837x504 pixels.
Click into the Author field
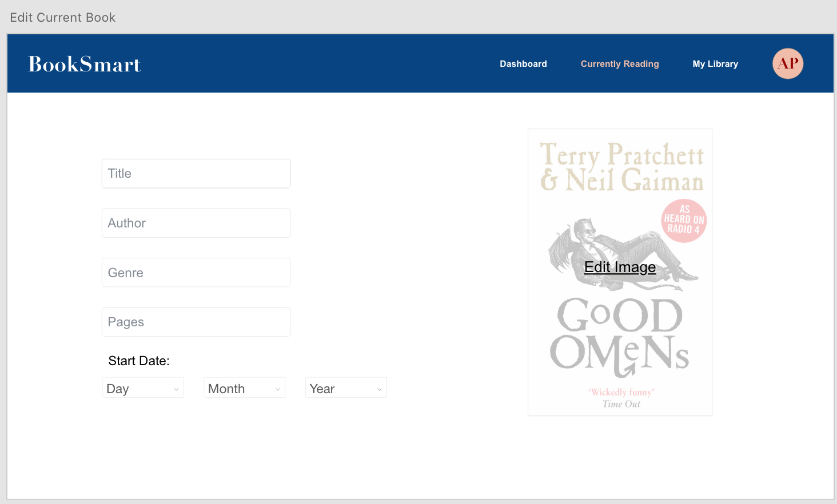[196, 223]
